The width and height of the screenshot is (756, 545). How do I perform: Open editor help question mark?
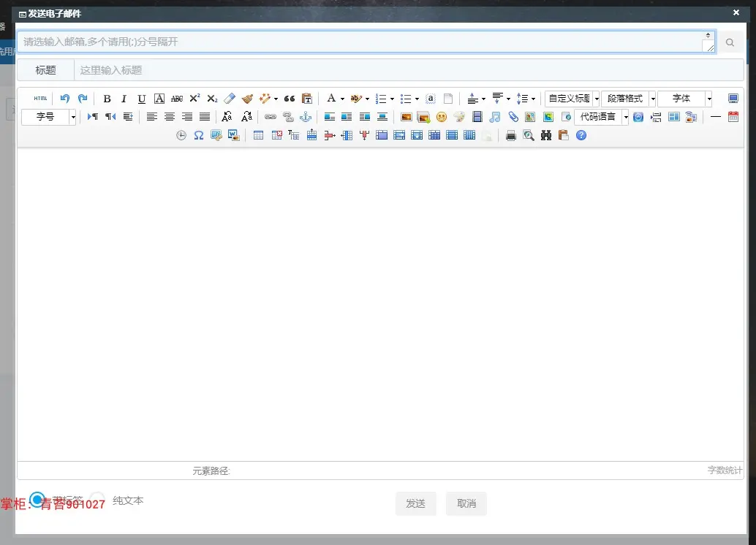(581, 135)
